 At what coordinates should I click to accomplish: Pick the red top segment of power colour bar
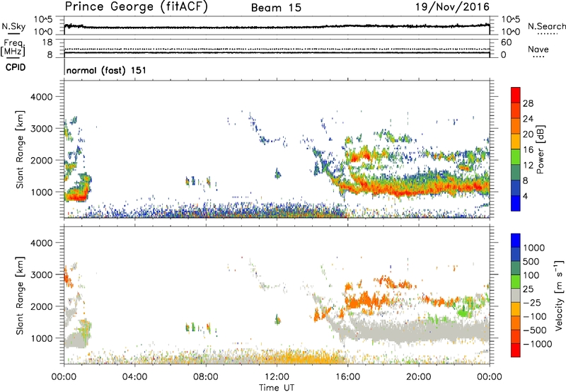(x=516, y=95)
